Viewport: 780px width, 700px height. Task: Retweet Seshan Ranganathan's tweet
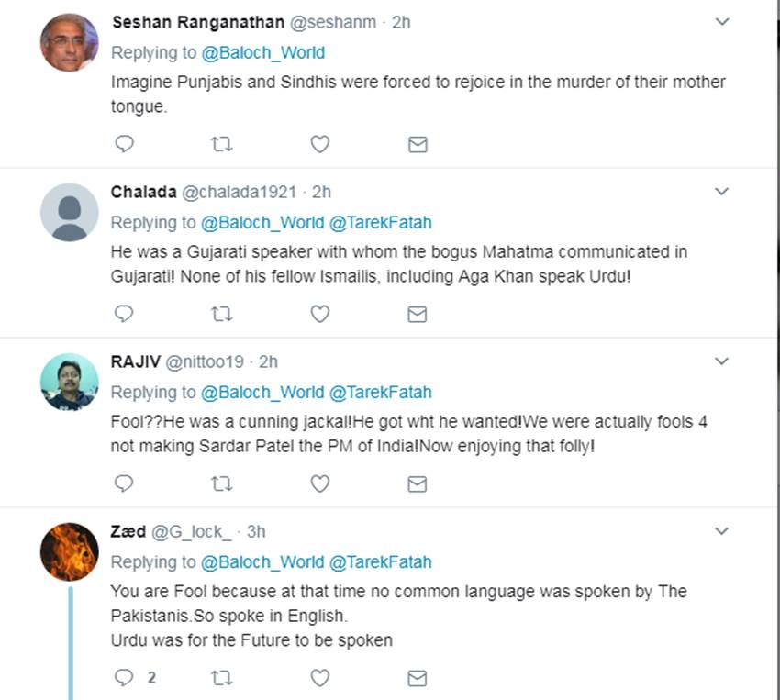click(x=221, y=144)
